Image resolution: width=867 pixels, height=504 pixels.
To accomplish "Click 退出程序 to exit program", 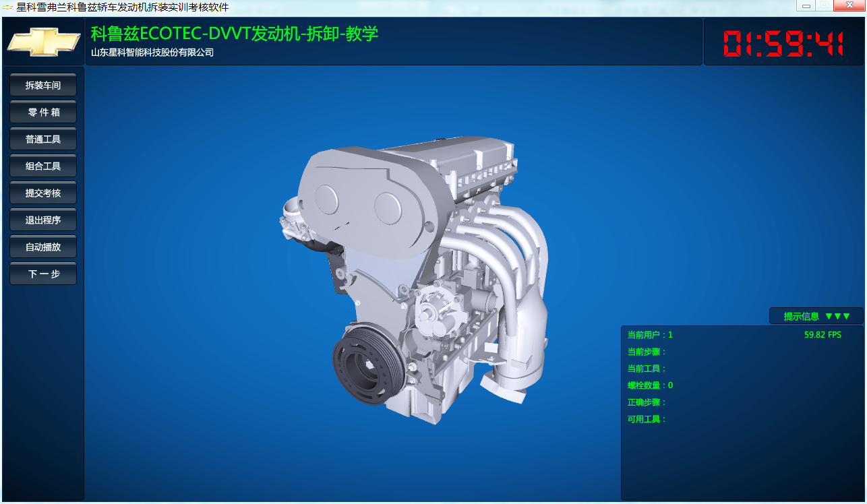I will tap(43, 220).
